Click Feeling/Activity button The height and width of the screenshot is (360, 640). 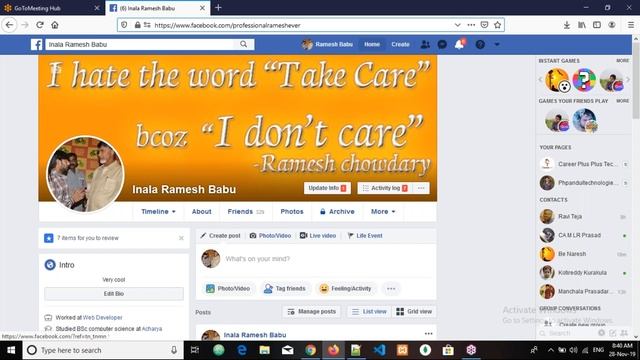[345, 289]
